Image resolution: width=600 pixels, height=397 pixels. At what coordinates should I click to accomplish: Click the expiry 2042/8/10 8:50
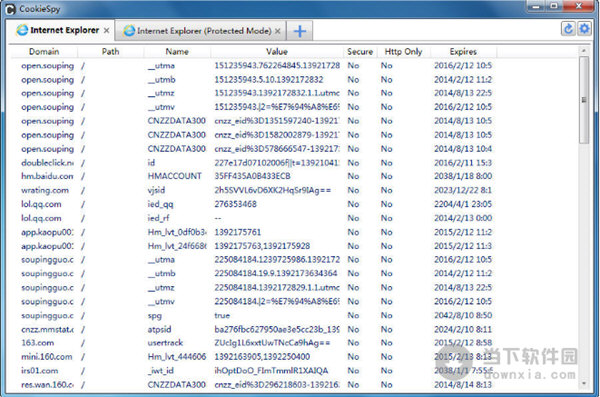(x=463, y=316)
